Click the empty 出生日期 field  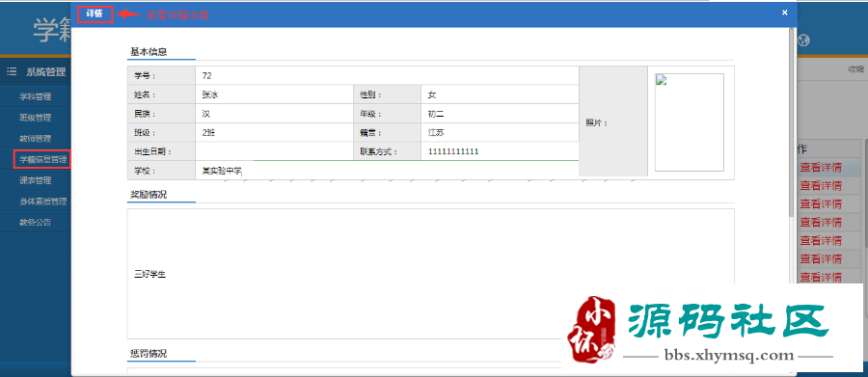click(x=275, y=151)
